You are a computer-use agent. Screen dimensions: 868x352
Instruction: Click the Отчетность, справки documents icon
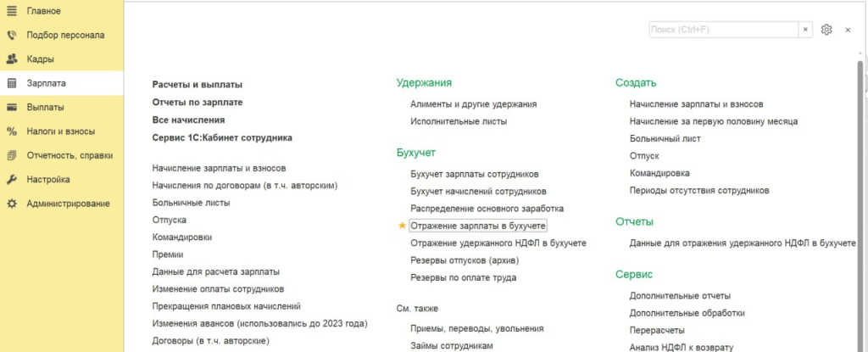pyautogui.click(x=12, y=156)
